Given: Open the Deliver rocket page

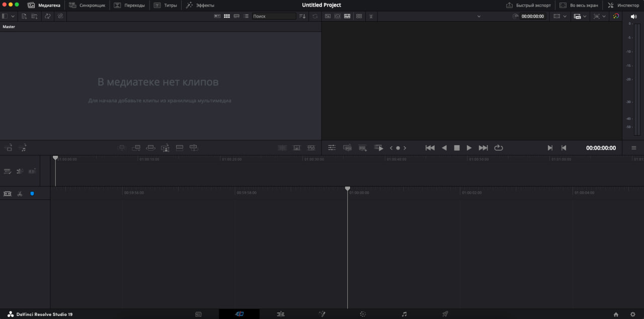Looking at the screenshot, I should point(445,314).
